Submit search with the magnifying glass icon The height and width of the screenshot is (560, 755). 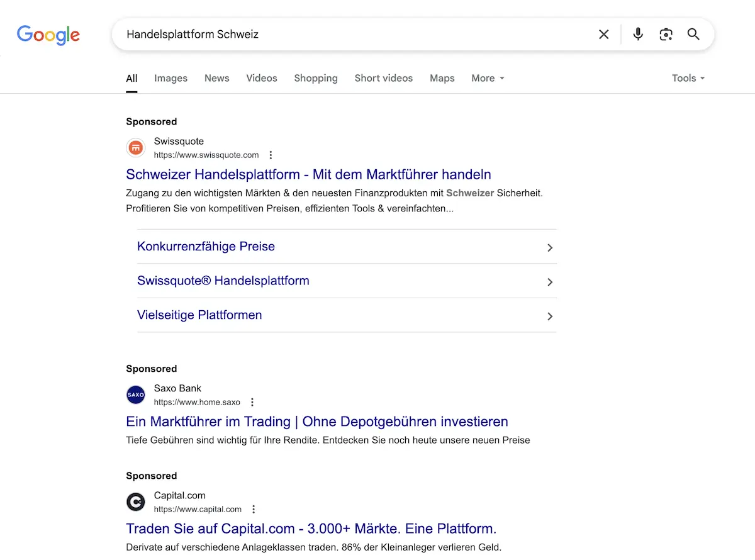[693, 35]
